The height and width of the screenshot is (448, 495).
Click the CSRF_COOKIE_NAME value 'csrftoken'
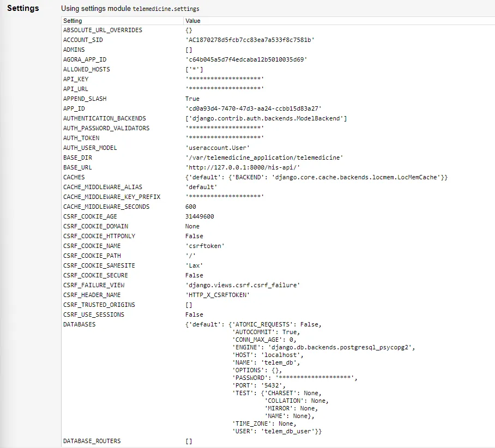(x=204, y=246)
